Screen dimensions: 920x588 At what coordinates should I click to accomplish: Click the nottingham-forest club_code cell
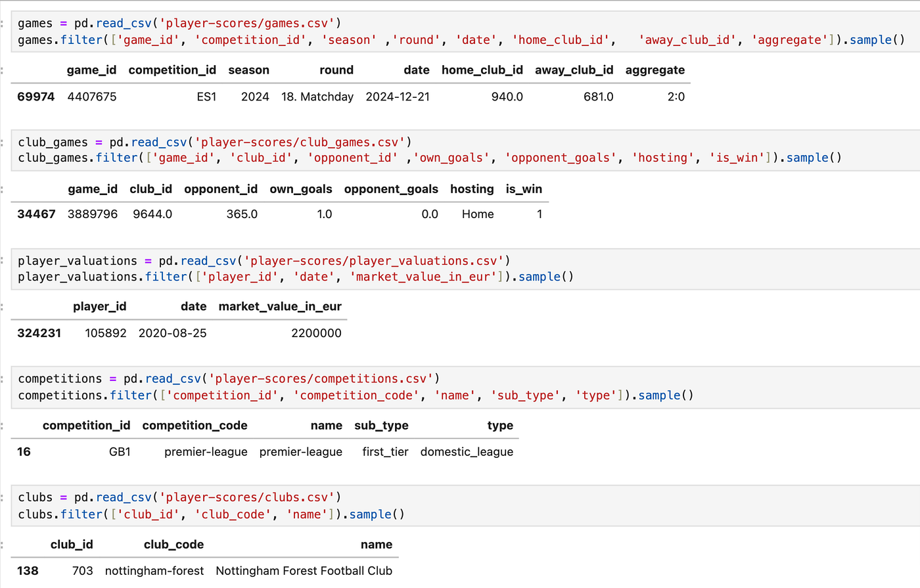tap(154, 571)
